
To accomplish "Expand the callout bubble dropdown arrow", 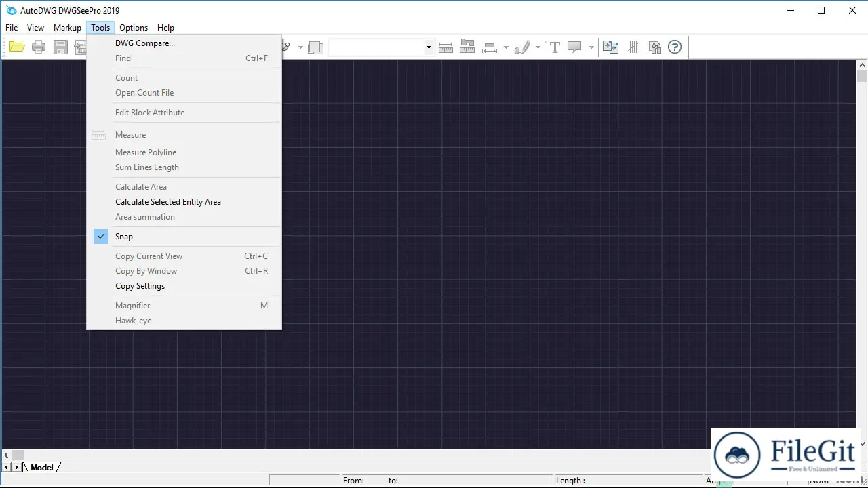I will point(591,47).
